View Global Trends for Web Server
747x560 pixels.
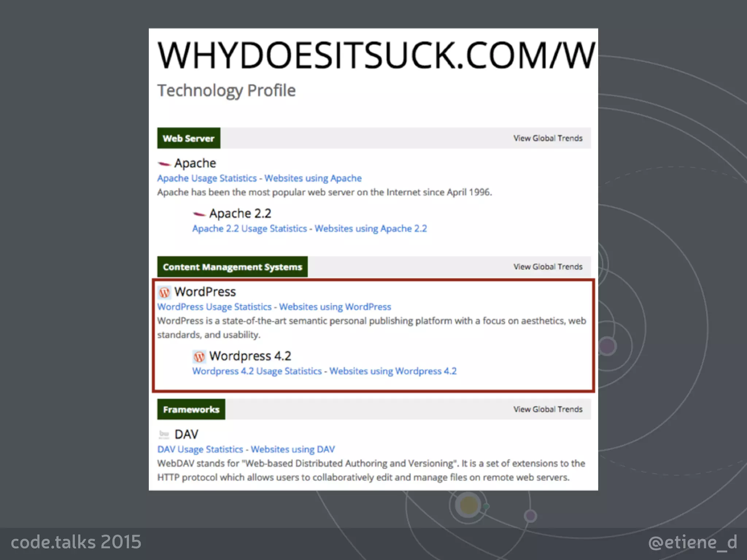[548, 138]
